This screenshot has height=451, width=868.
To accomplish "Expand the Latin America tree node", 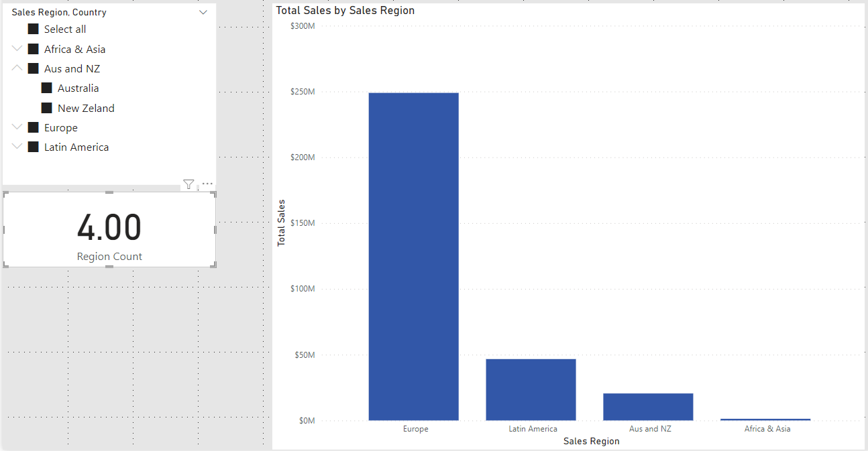I will pyautogui.click(x=17, y=147).
